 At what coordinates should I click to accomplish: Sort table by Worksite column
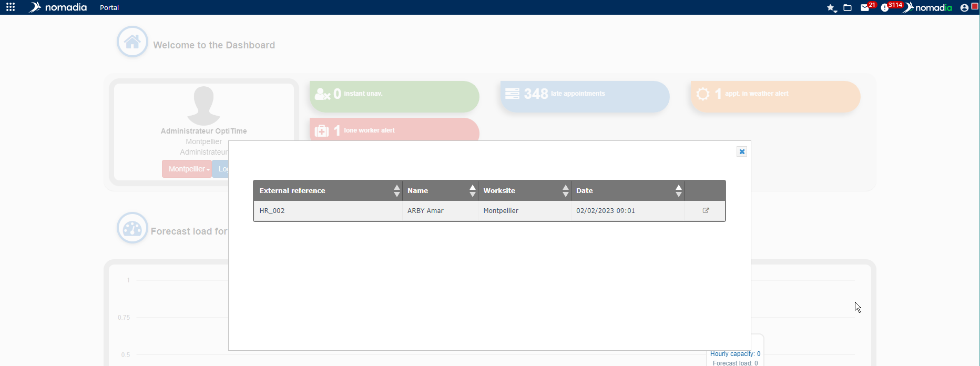pos(565,191)
